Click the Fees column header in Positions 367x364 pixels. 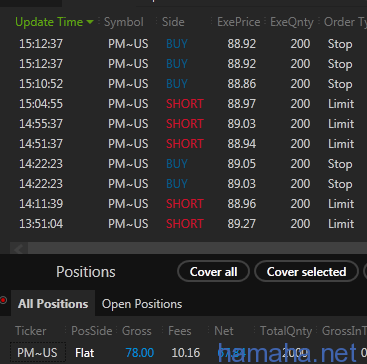click(180, 331)
